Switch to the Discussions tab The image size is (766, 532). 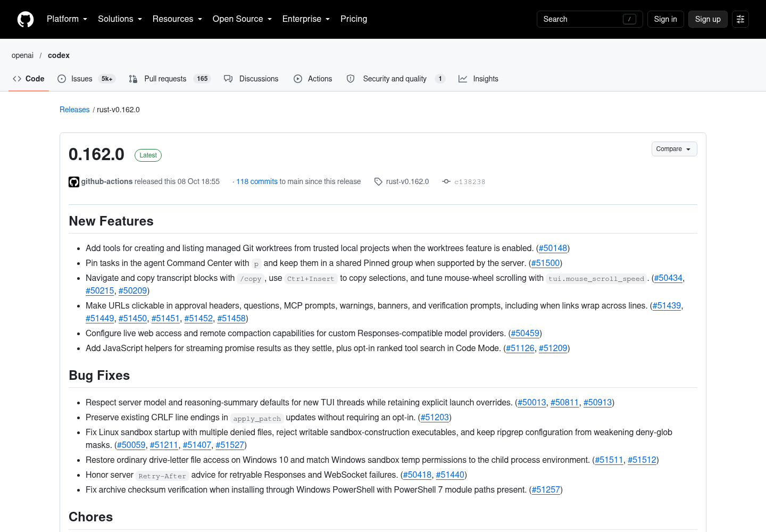[x=251, y=79]
